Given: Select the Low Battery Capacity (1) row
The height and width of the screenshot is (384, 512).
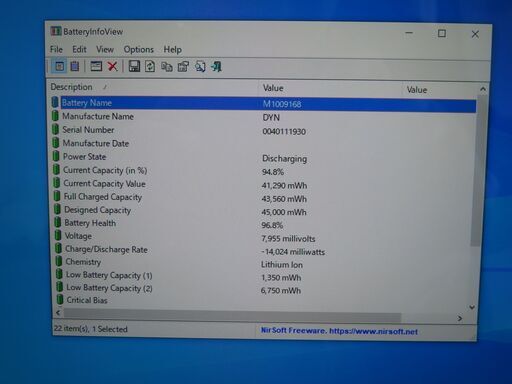Looking at the screenshot, I should (263, 276).
